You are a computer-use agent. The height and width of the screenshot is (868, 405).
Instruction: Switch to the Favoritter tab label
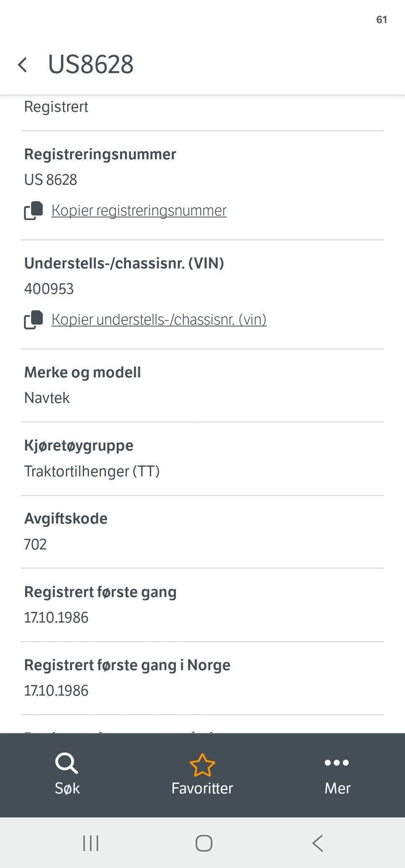click(202, 788)
